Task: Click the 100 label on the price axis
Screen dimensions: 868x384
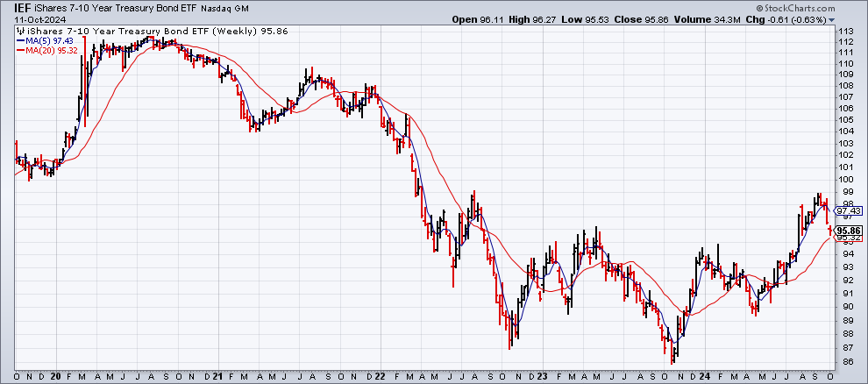Action: click(x=844, y=180)
